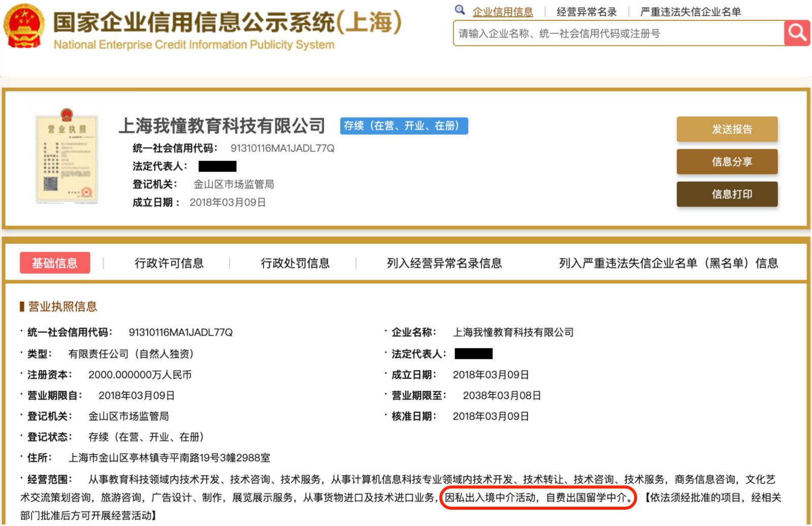Click license section 登记机关 value 金山区市场监管局
This screenshot has height=526, width=812.
pos(128,416)
